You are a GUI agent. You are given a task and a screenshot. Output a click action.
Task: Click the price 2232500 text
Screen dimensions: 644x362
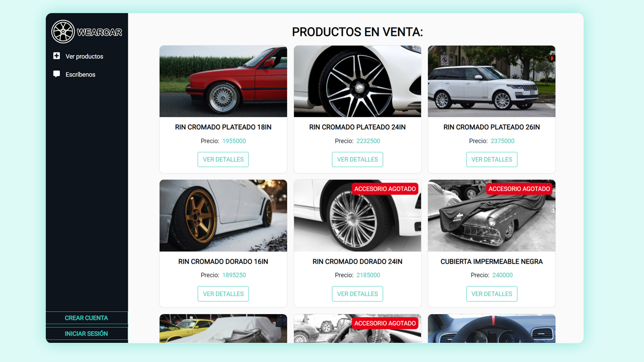[x=368, y=141]
